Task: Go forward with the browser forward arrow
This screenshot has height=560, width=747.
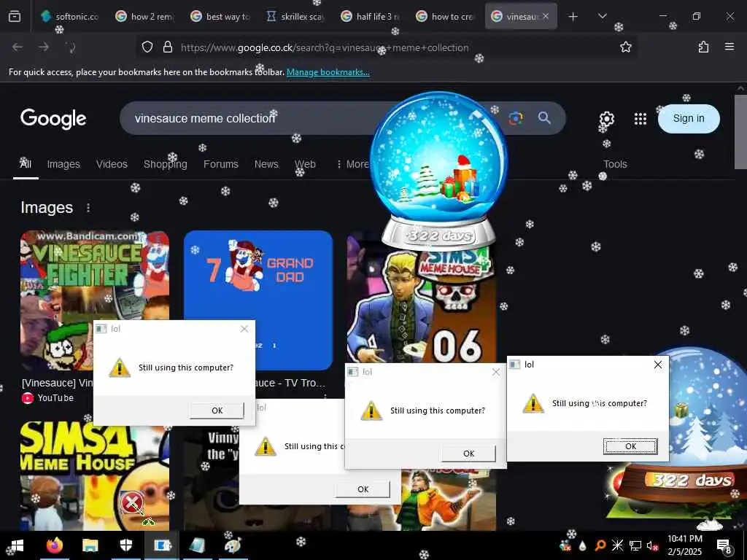Action: point(44,47)
